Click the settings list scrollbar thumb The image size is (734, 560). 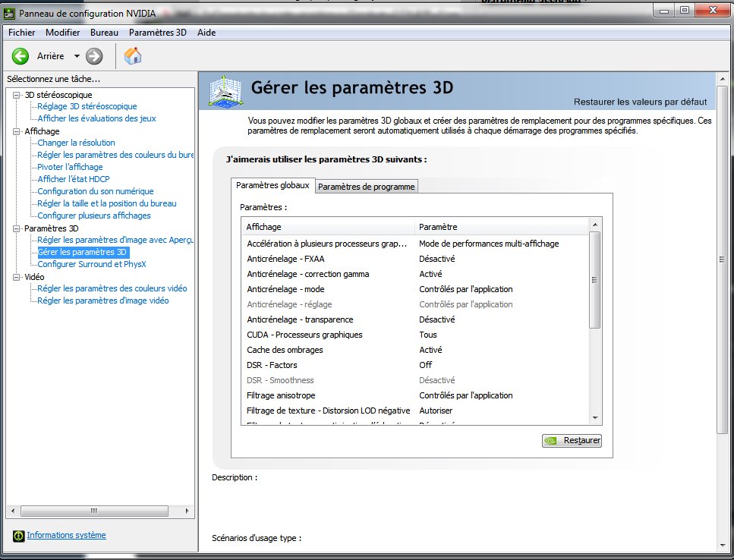[x=595, y=280]
